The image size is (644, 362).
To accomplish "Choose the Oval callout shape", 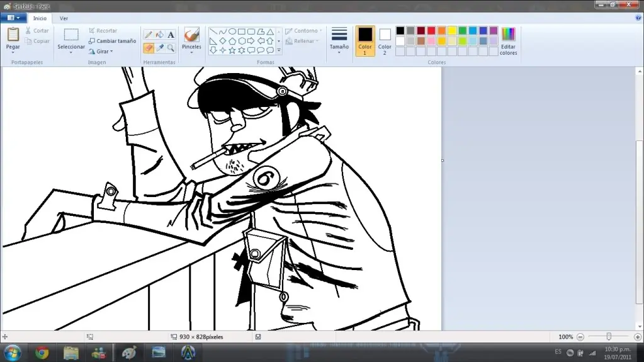I will (x=261, y=50).
